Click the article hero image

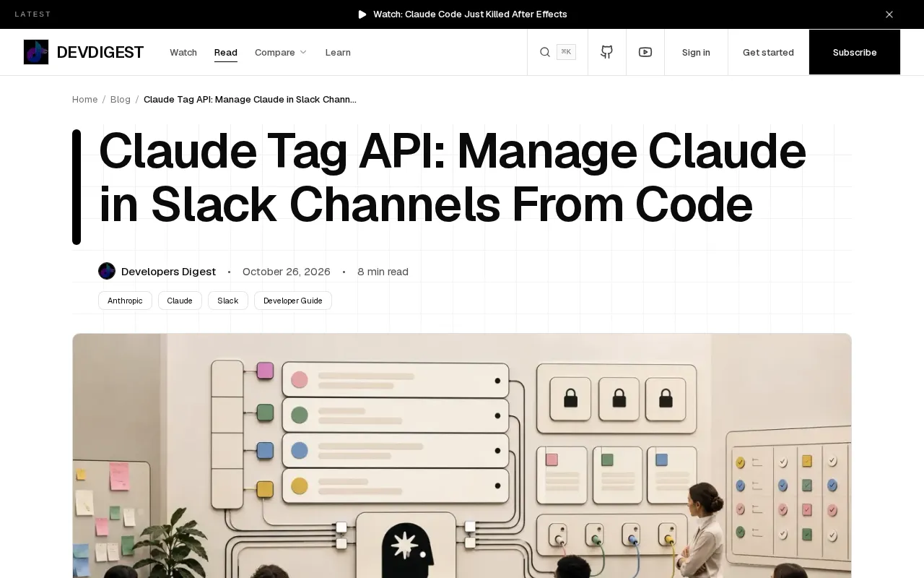pos(462,456)
